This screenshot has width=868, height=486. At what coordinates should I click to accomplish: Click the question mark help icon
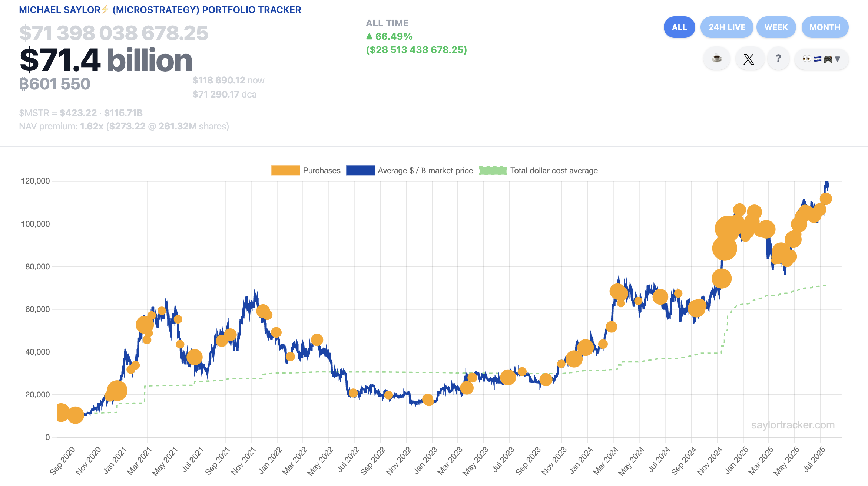(778, 58)
